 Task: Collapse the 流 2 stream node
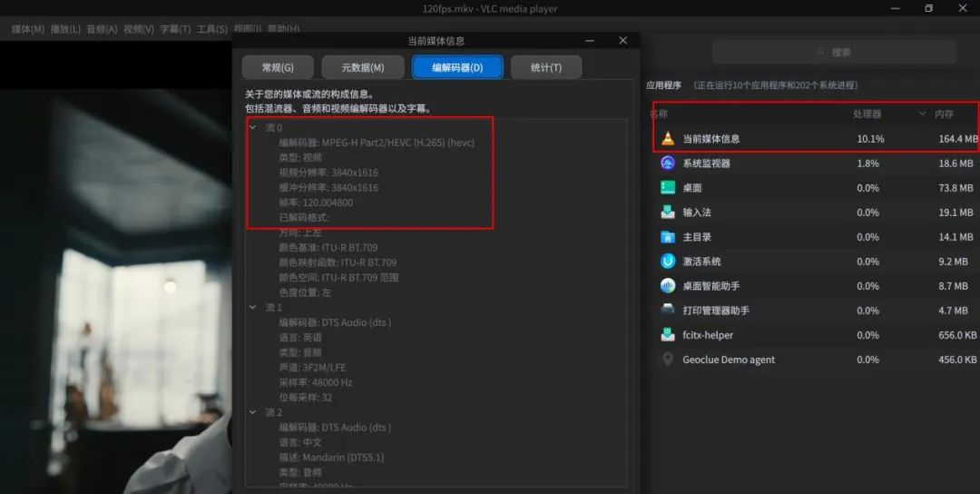(x=253, y=412)
